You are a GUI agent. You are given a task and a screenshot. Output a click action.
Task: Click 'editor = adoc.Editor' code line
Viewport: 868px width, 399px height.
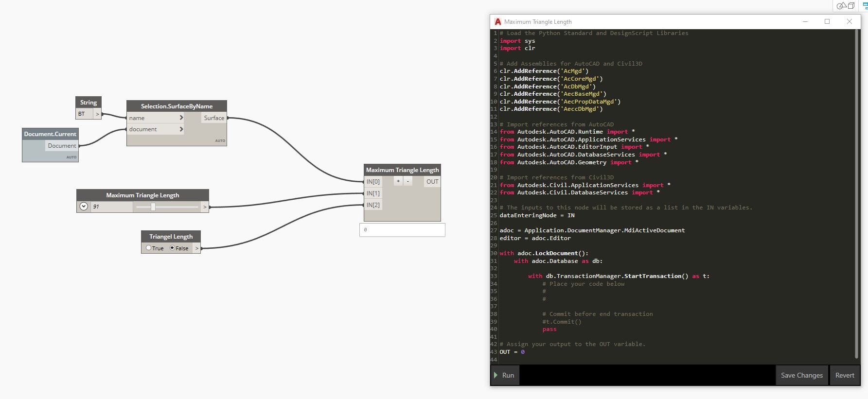click(x=535, y=238)
